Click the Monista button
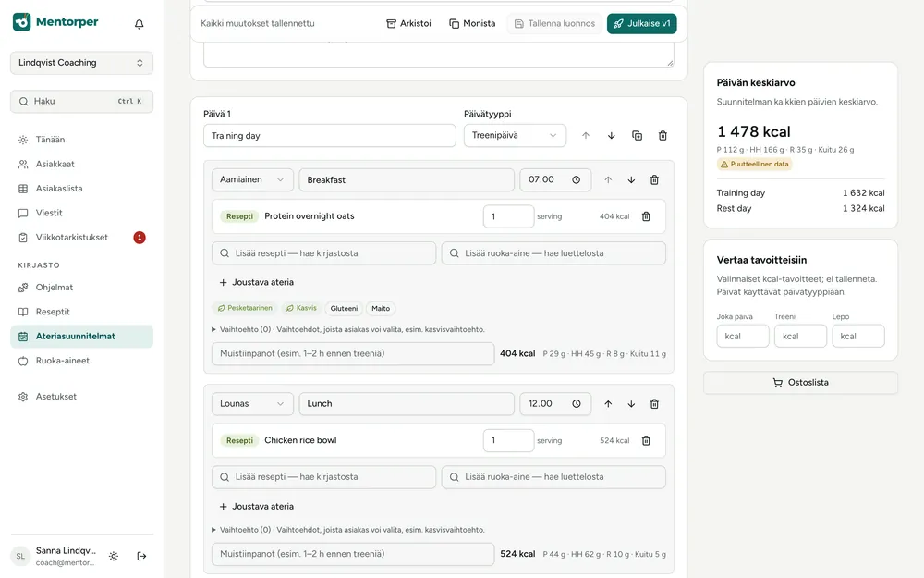The width and height of the screenshot is (924, 578). 472,24
